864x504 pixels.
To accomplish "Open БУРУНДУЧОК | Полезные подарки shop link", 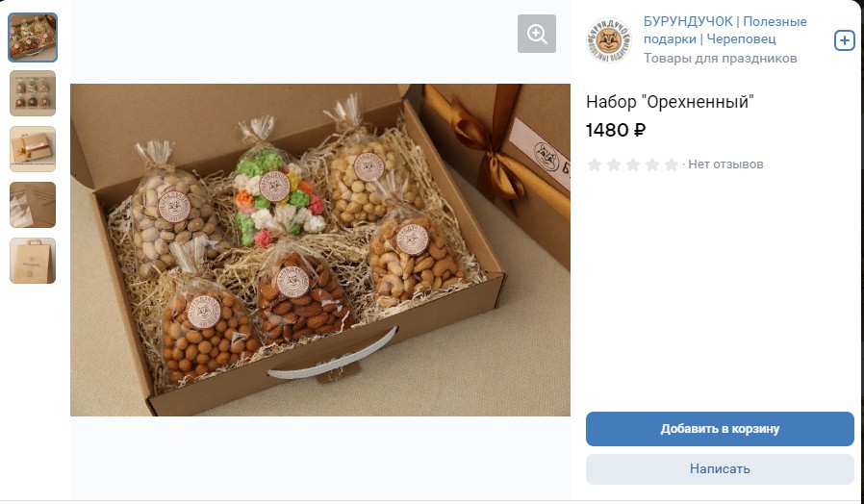I will [724, 30].
